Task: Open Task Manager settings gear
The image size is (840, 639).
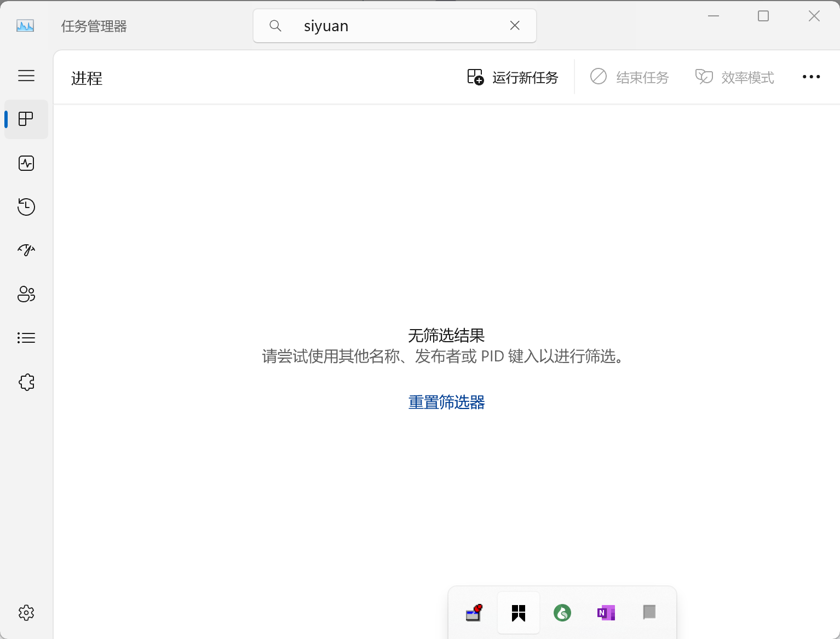Action: (26, 613)
